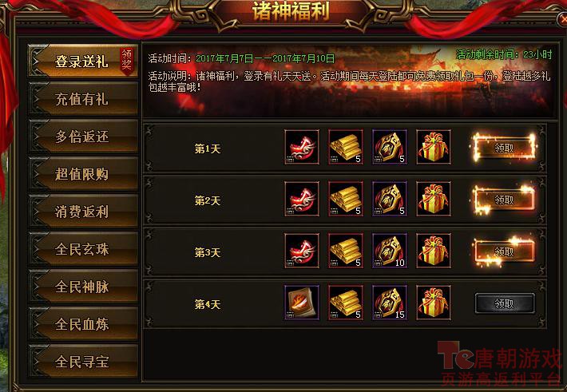The image size is (567, 392).
Task: Open the 超值限购 tab
Action: pyautogui.click(x=83, y=174)
